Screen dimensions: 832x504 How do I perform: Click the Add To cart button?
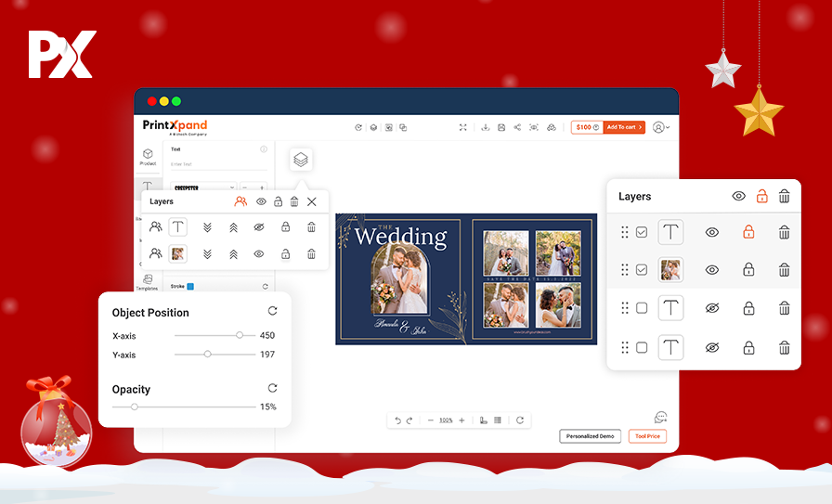624,127
